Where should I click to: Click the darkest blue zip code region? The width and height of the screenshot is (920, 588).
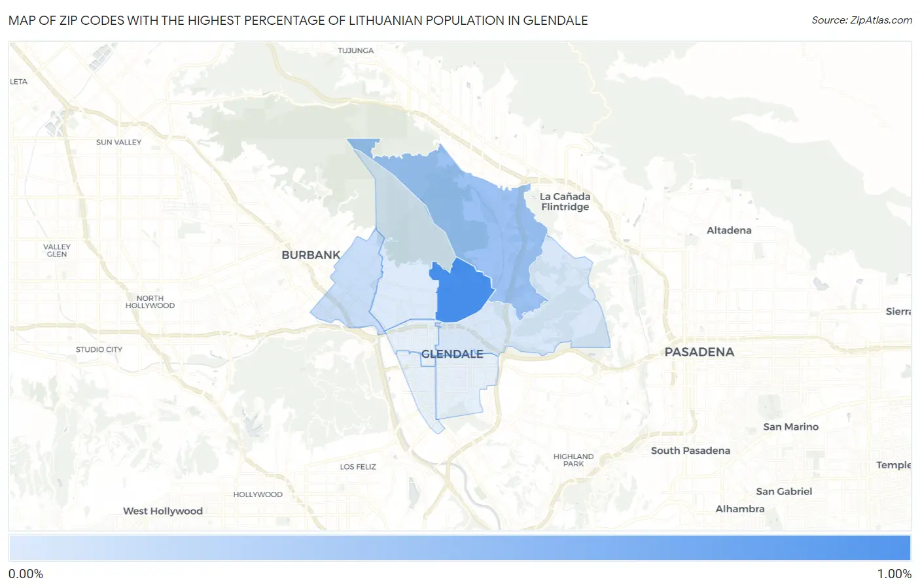(x=462, y=292)
